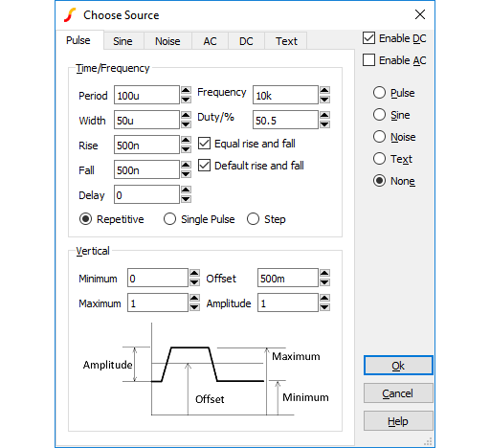Increase the Period value with up arrow

tap(186, 90)
